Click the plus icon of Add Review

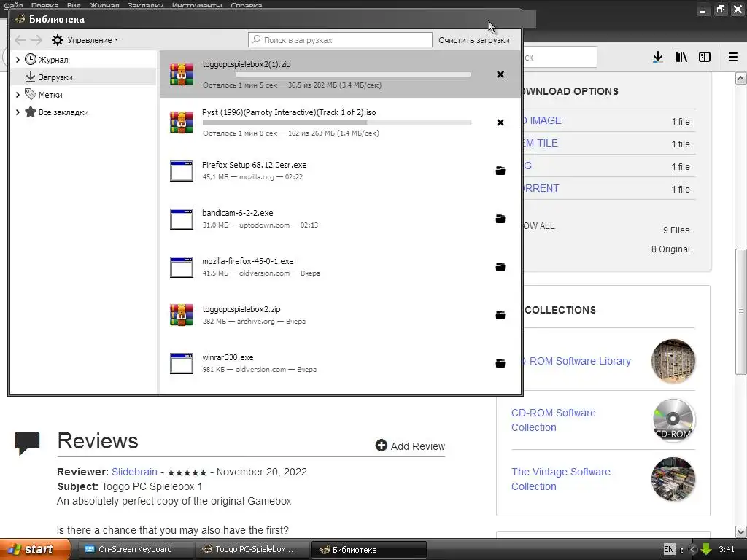tap(381, 446)
